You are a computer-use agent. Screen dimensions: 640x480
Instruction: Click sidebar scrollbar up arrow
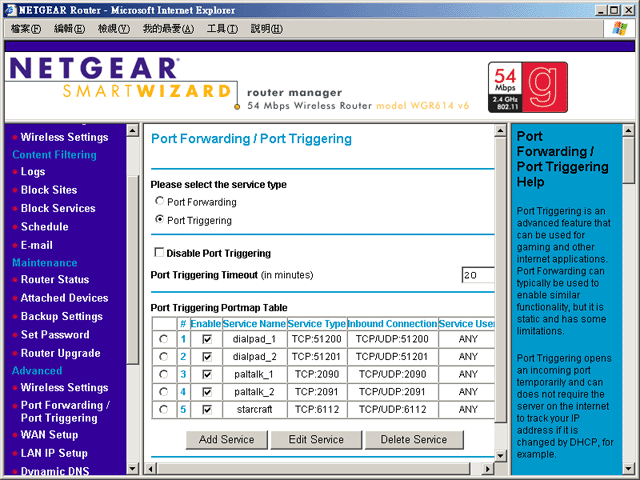pyautogui.click(x=133, y=131)
